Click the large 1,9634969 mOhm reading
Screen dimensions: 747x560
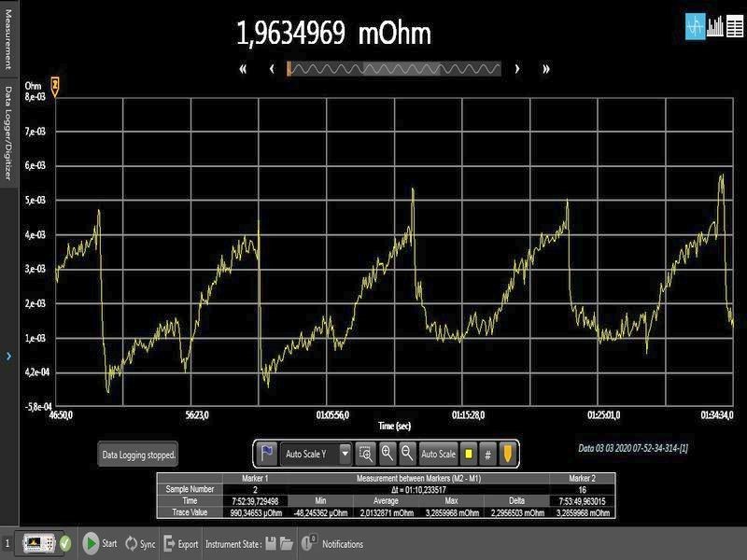pyautogui.click(x=333, y=34)
